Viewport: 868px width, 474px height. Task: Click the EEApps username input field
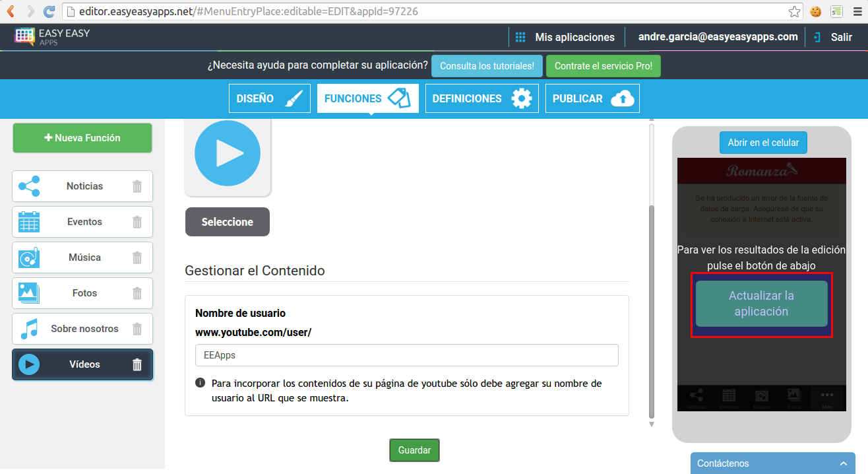click(x=406, y=355)
